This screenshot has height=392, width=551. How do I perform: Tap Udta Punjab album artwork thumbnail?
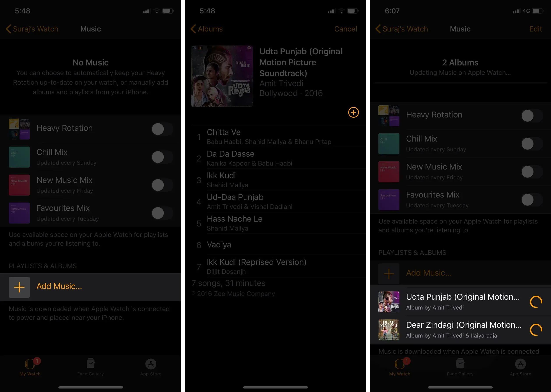(x=389, y=302)
